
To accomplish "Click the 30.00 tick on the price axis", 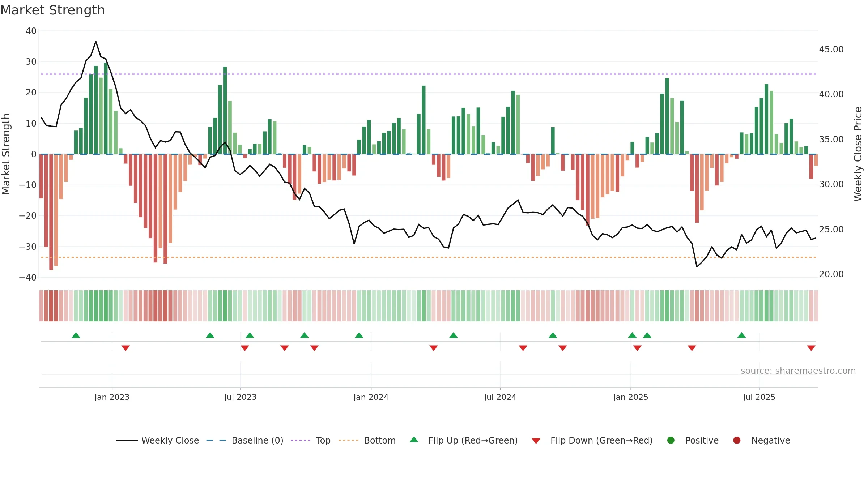I will pos(831,184).
